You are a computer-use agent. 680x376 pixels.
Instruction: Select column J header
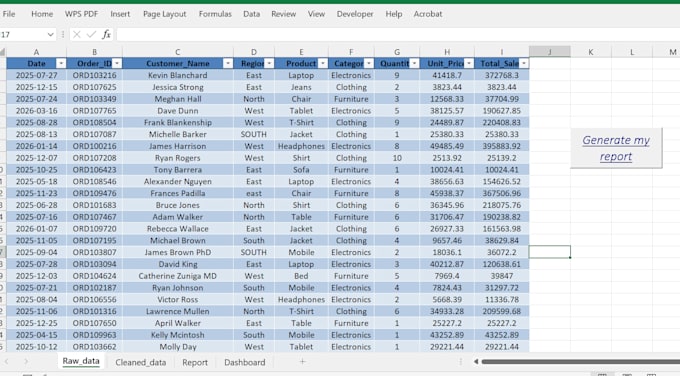click(549, 52)
